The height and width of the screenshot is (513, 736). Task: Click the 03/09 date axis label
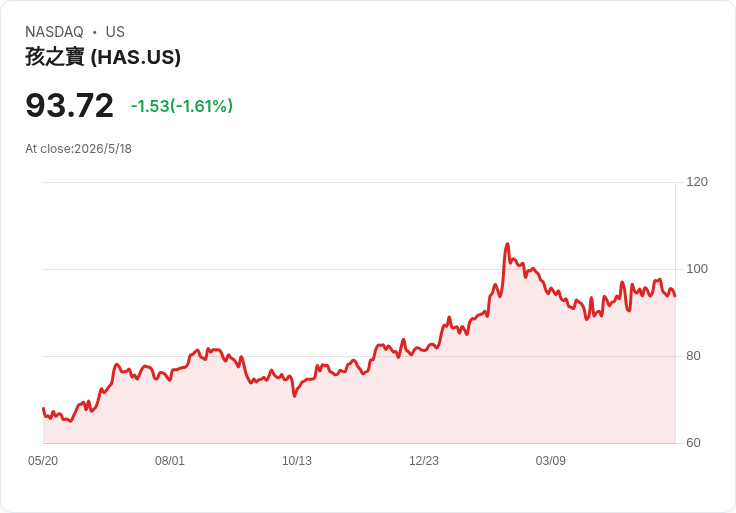[x=551, y=461]
